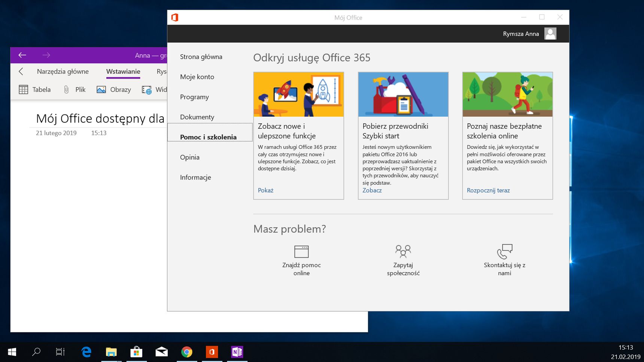Image resolution: width=644 pixels, height=362 pixels.
Task: Launch Microsoft Edge from the taskbar
Action: [x=86, y=352]
